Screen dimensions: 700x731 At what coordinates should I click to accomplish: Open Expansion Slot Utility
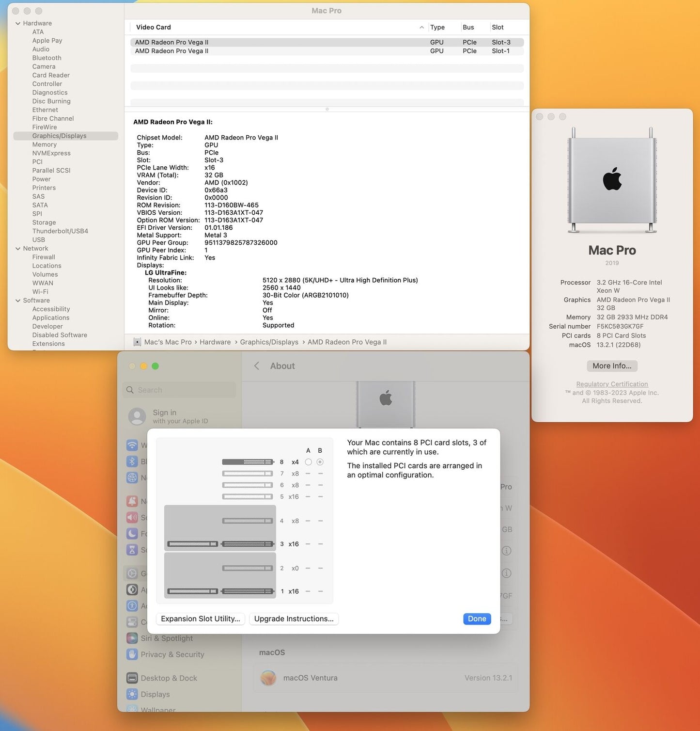point(200,619)
